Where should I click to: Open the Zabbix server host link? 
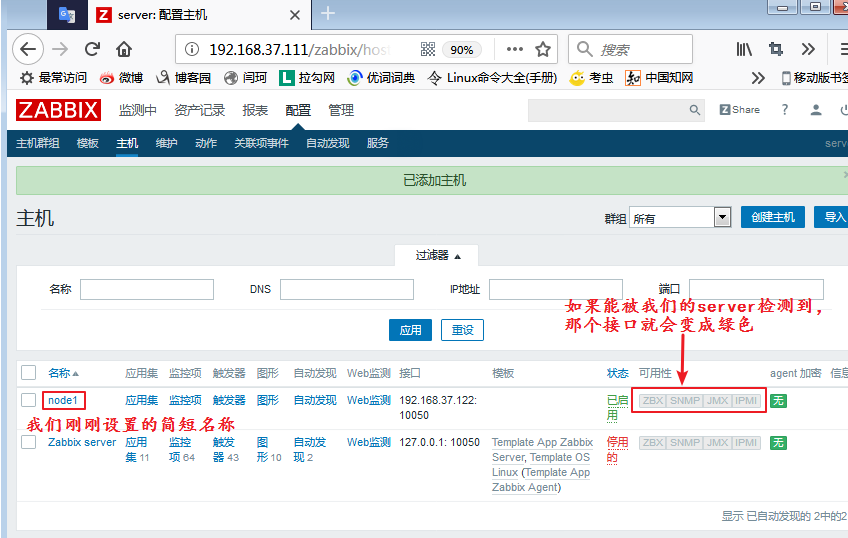click(x=82, y=442)
